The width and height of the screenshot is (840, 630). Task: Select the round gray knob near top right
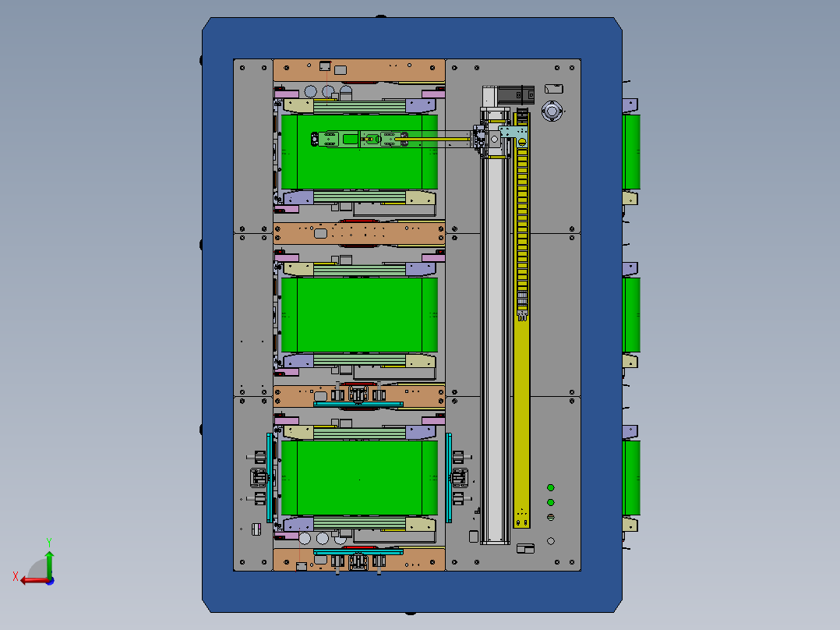[552, 111]
